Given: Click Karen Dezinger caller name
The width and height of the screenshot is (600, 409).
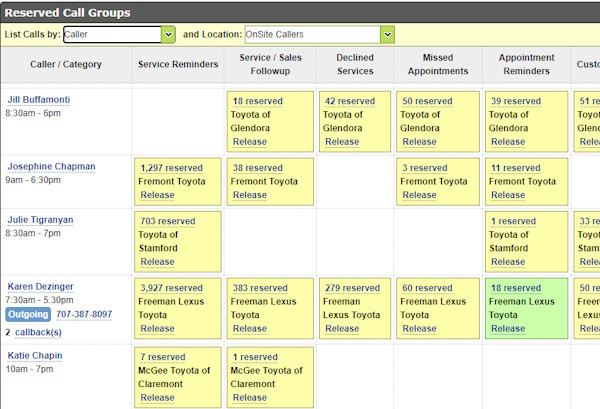Looking at the screenshot, I should click(x=40, y=287).
